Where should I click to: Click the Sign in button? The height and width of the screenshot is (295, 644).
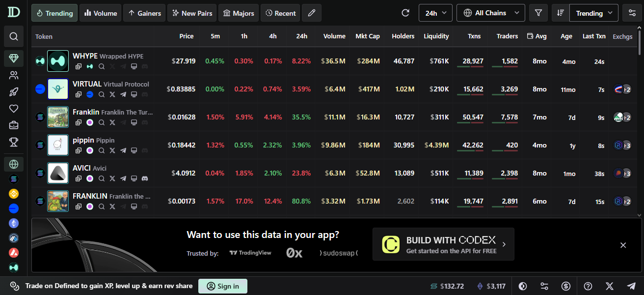pos(223,286)
